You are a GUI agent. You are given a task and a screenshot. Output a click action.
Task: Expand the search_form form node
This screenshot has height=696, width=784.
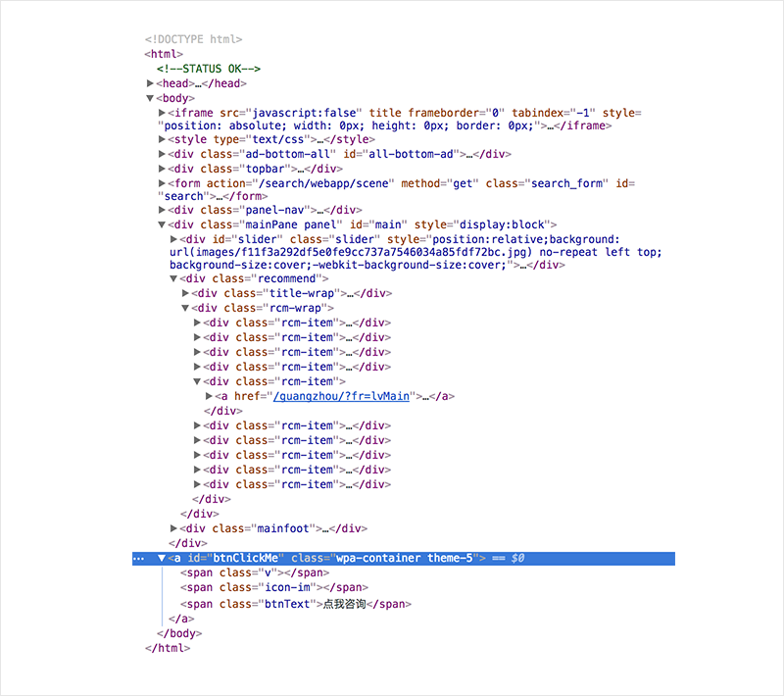[162, 183]
